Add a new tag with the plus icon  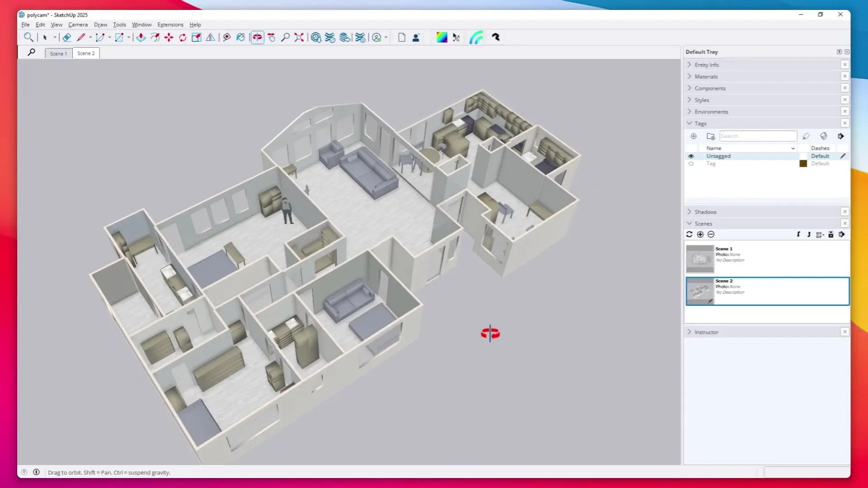coord(693,136)
